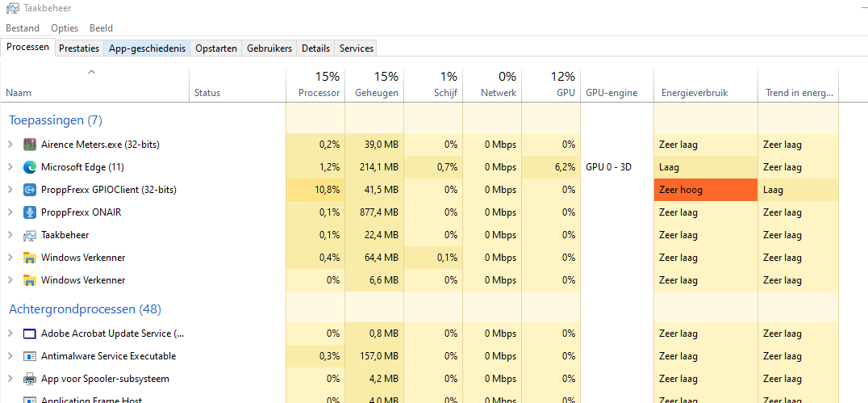Click the Zeer hoog energy cell

tap(705, 190)
